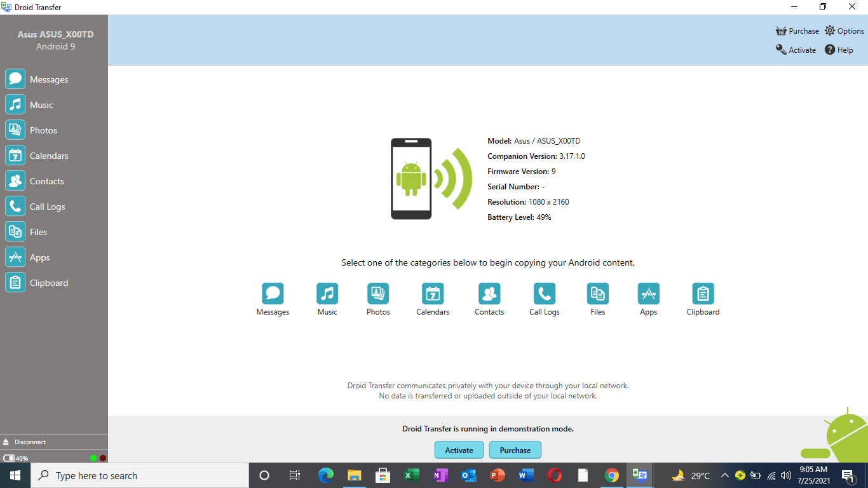
Task: Click the center Apps category icon
Action: [649, 294]
